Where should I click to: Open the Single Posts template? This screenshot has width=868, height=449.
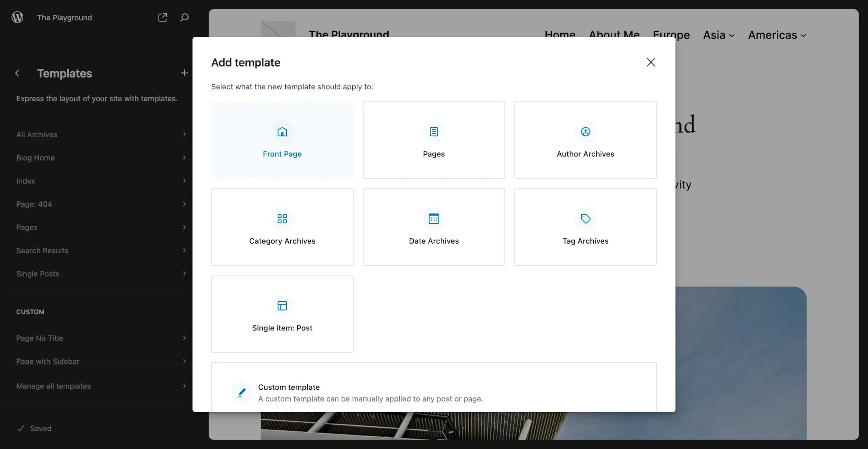(x=101, y=274)
